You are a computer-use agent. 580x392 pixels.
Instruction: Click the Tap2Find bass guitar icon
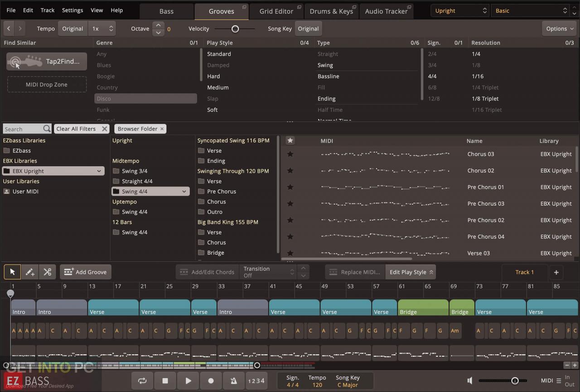25,62
